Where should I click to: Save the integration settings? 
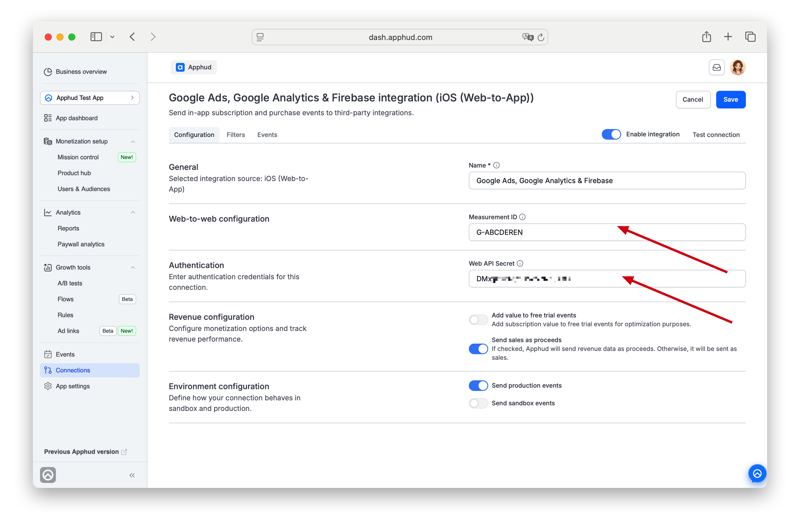[730, 99]
